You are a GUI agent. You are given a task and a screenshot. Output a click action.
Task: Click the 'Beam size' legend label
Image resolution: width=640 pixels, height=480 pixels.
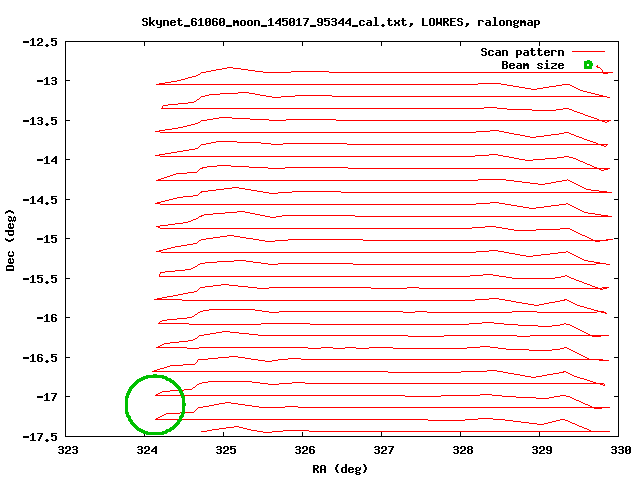point(533,65)
